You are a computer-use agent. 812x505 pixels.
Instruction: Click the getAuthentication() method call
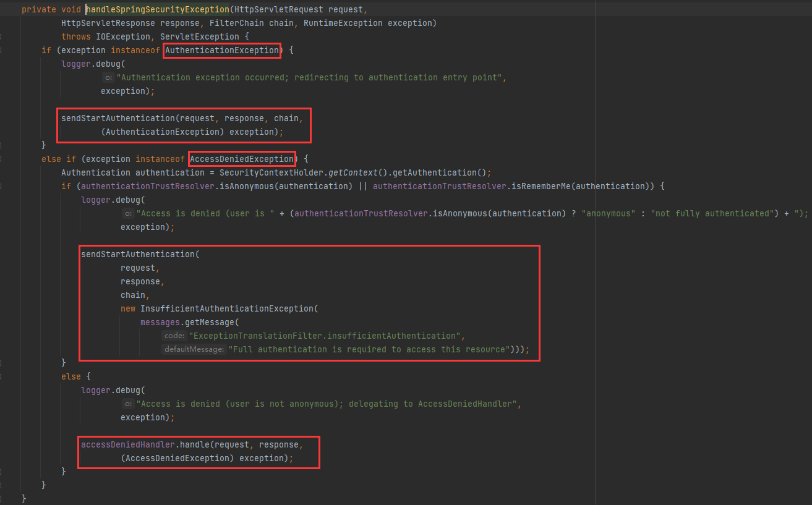pos(440,172)
